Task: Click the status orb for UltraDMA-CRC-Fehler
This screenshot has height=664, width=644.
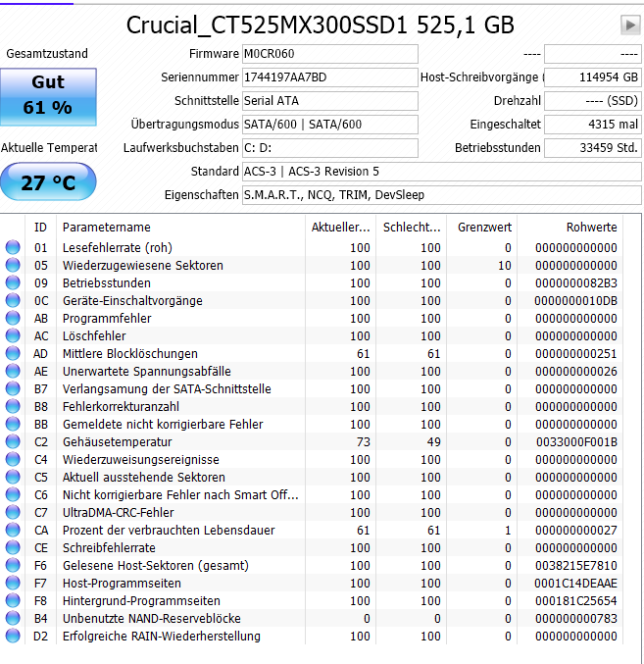Action: pos(13,512)
